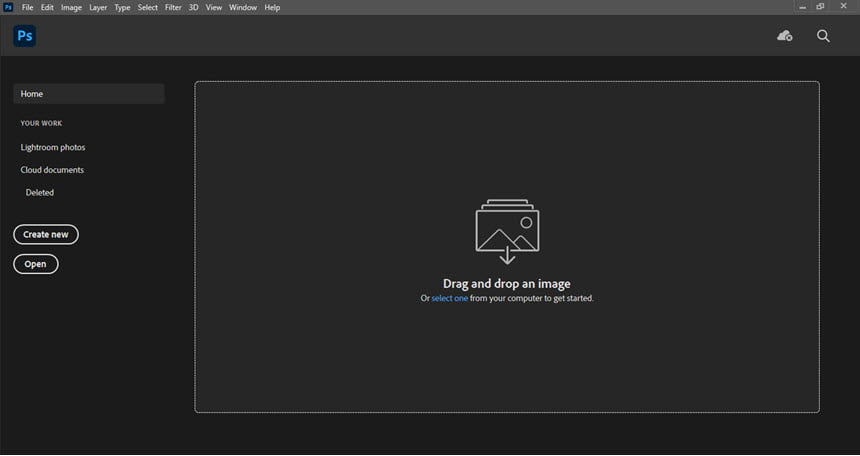Click the Open button

(36, 264)
